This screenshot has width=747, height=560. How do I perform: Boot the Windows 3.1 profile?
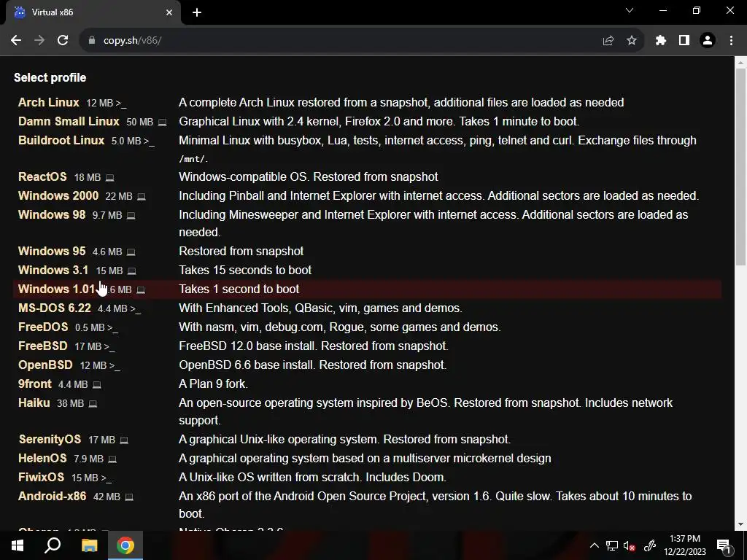click(53, 270)
